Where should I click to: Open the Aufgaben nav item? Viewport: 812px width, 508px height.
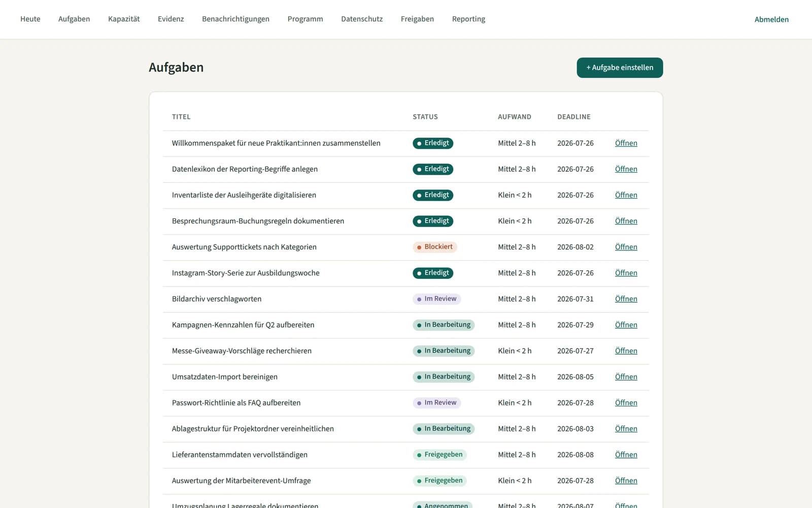74,19
